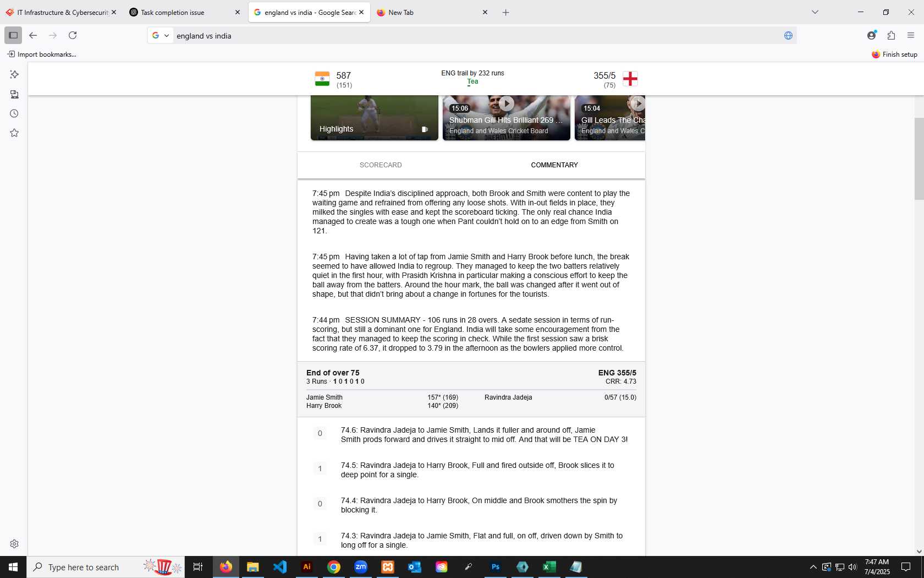Open Firefox from the taskbar

(226, 567)
